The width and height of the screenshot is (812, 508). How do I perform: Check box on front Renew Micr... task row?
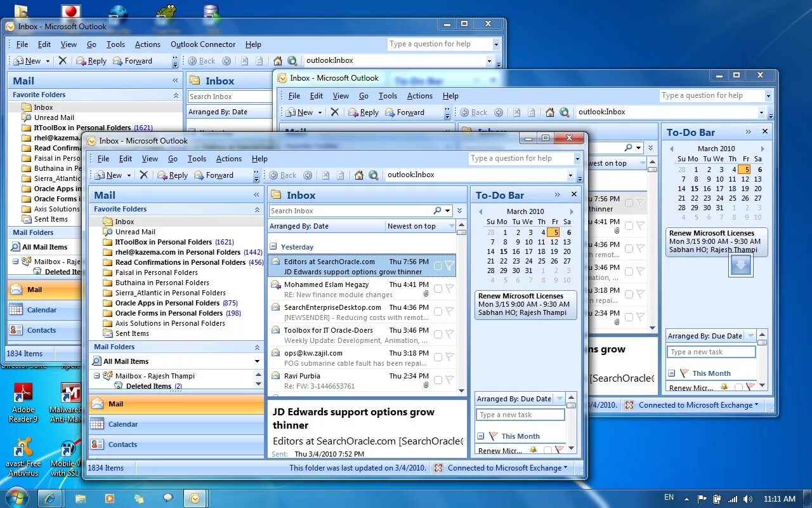point(547,450)
